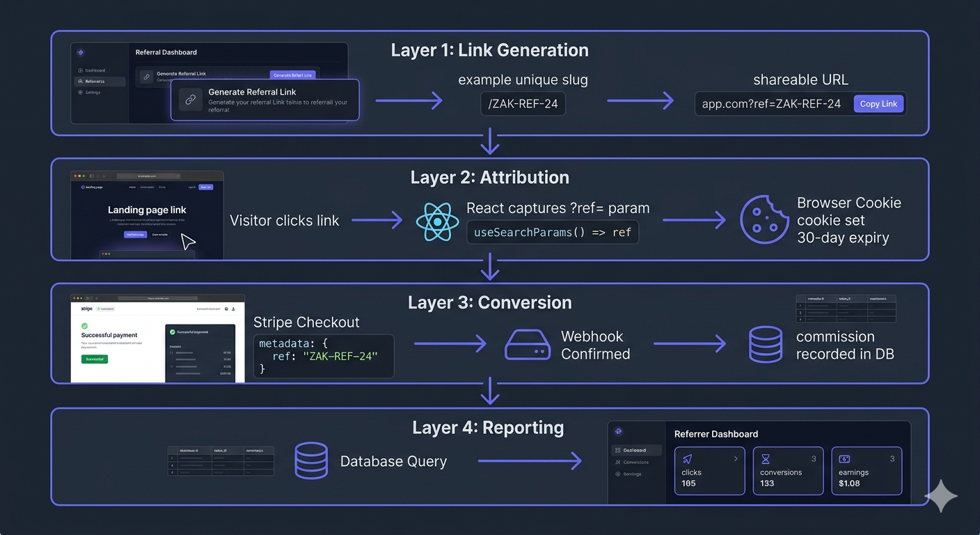Click the landing page logo in navbar
This screenshot has height=535, width=980.
coord(92,187)
